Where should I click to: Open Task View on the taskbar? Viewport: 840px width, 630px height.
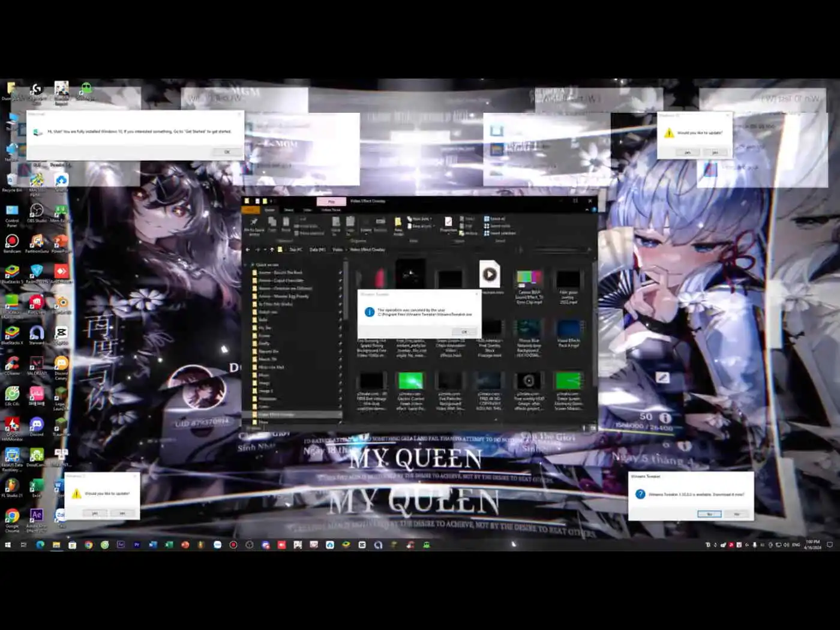(23, 545)
